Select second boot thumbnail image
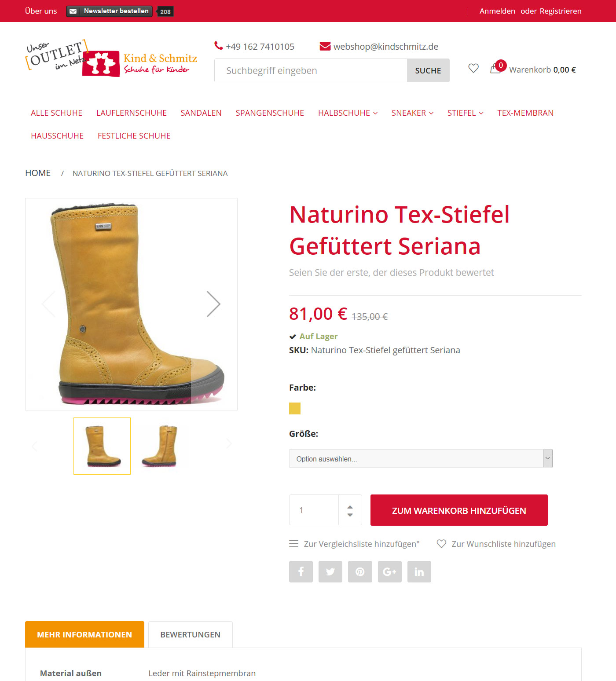616x681 pixels. (160, 446)
